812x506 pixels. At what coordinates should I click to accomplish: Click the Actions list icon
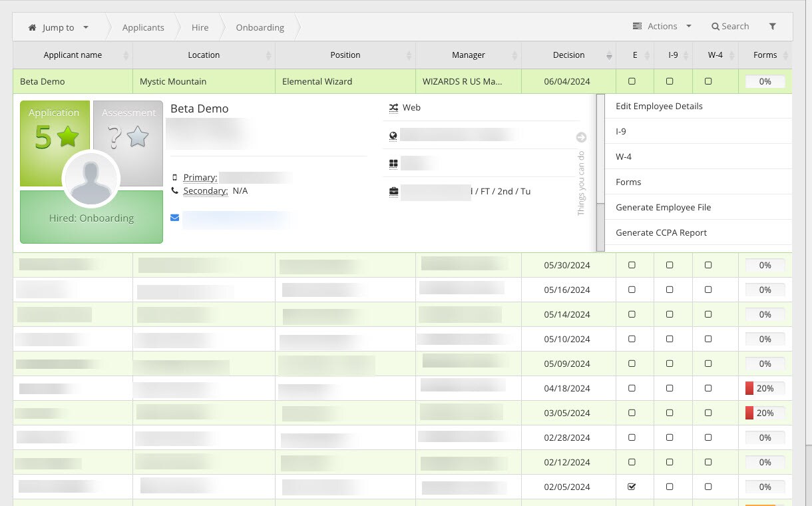637,27
